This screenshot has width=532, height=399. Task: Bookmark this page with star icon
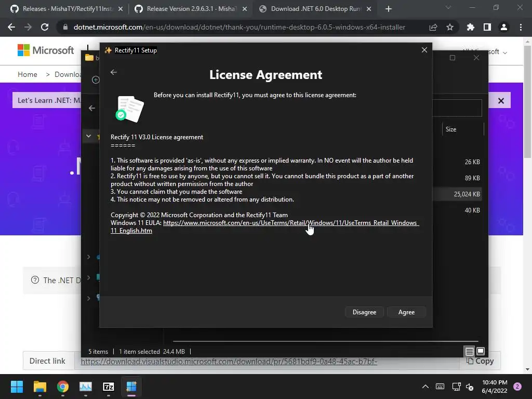pos(450,27)
